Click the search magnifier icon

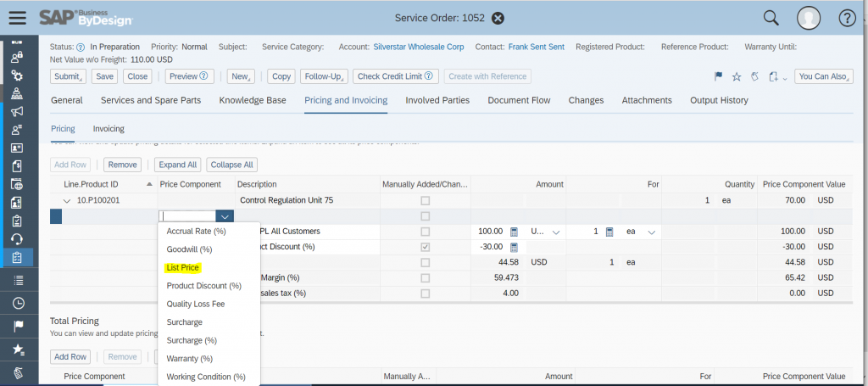click(x=771, y=19)
